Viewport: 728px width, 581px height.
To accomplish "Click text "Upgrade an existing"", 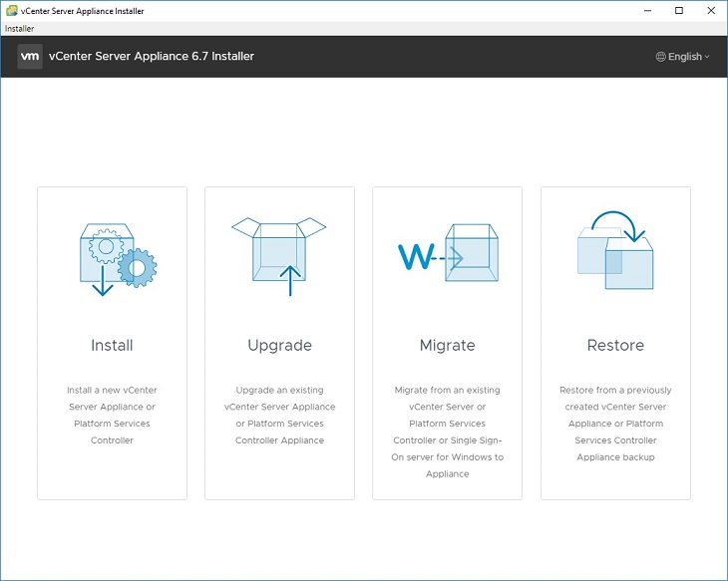I will 279,391.
